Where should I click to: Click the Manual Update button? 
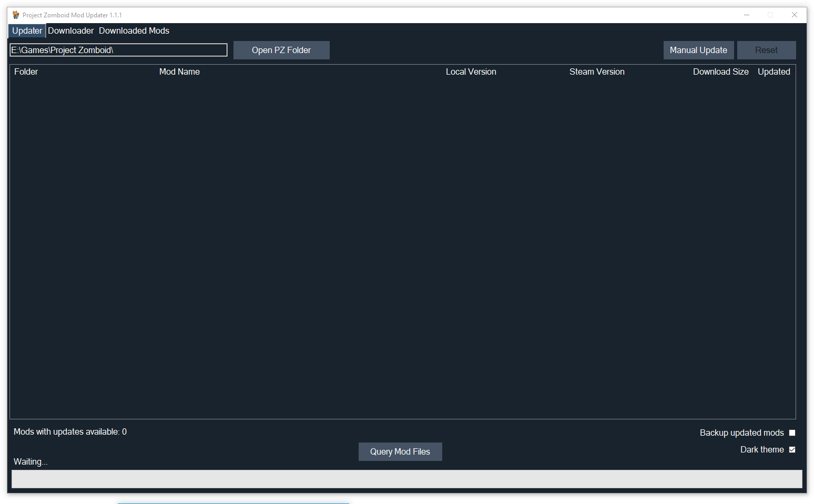click(x=698, y=50)
